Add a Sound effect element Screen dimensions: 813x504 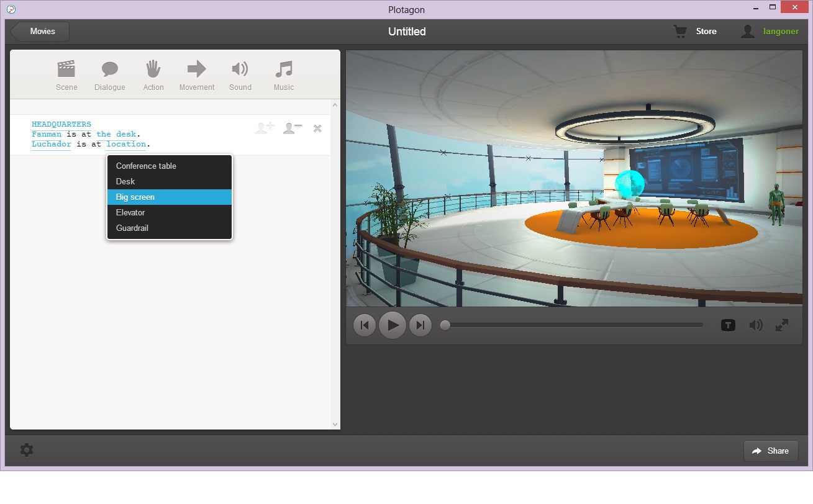240,76
